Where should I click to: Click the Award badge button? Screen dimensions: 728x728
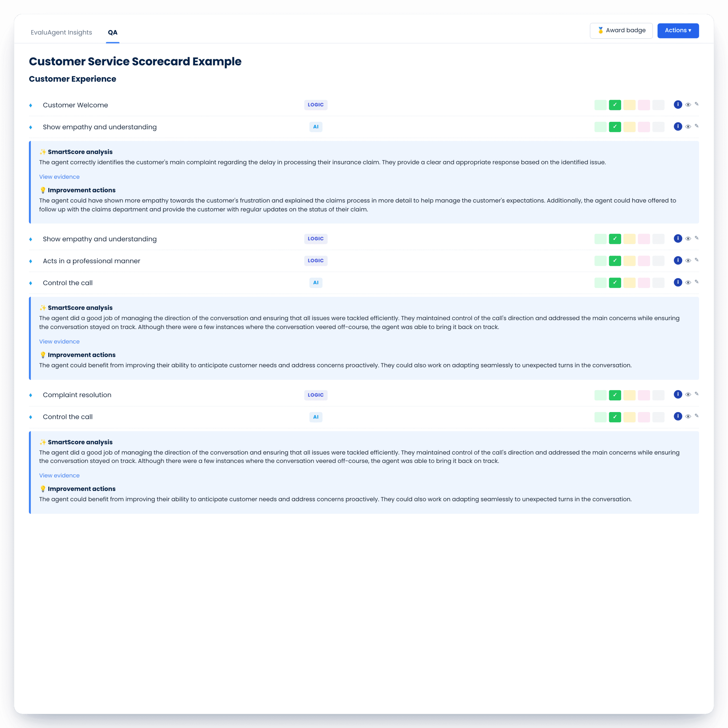point(621,30)
